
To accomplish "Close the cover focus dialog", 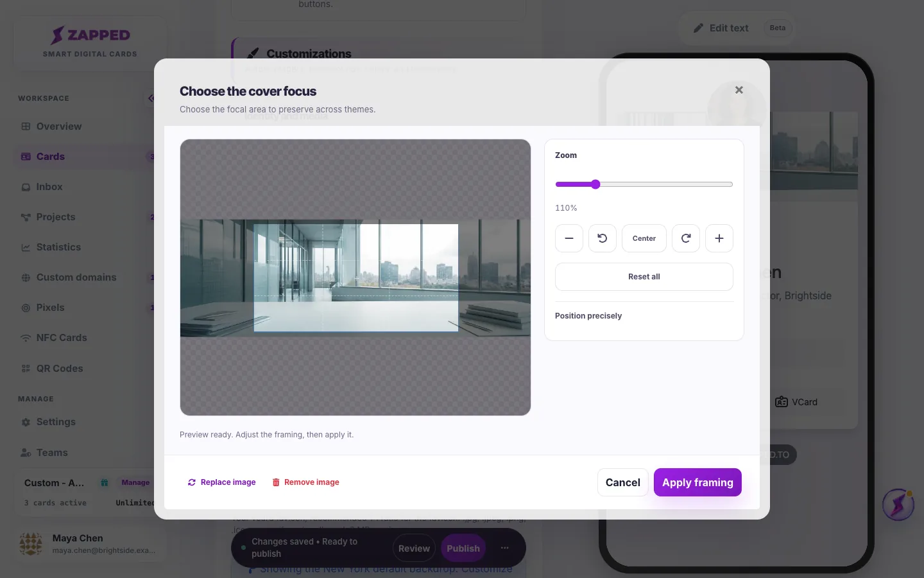I will 739,90.
